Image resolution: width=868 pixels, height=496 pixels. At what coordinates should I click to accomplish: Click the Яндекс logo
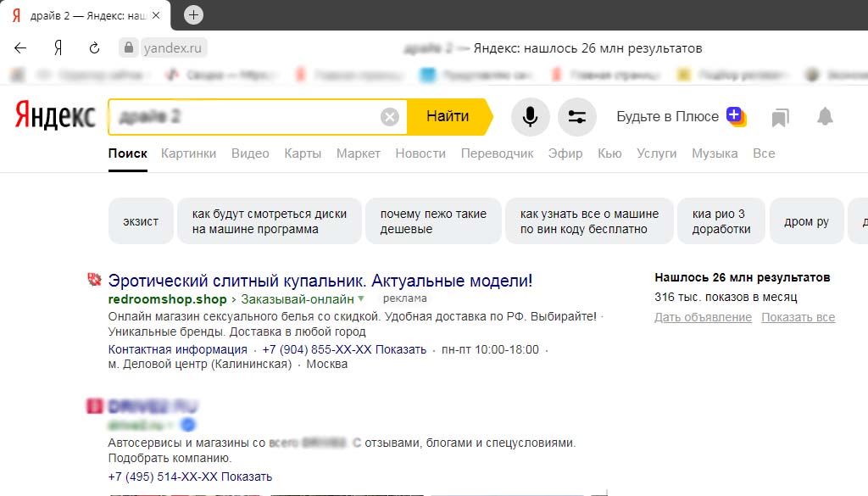55,115
